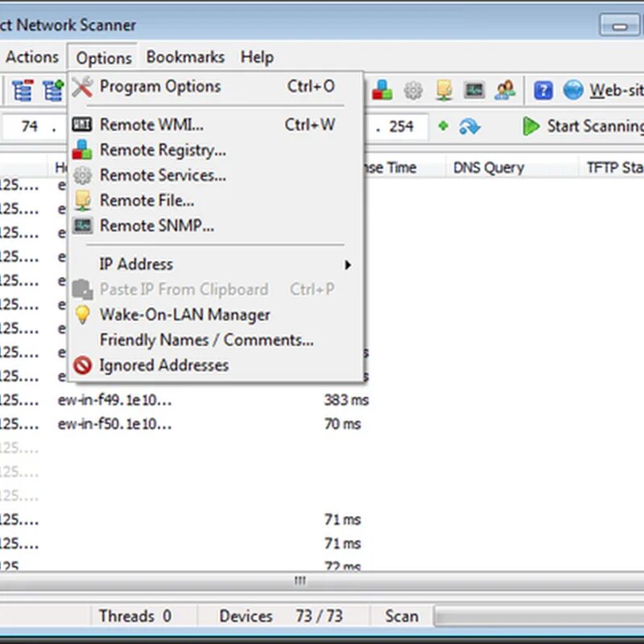Open the Bookmarks menu
This screenshot has width=644, height=644.
(x=185, y=57)
